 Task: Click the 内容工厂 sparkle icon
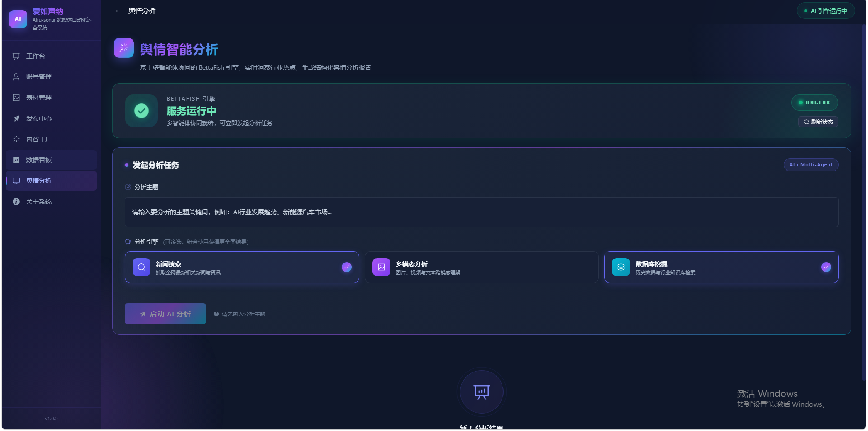[16, 139]
